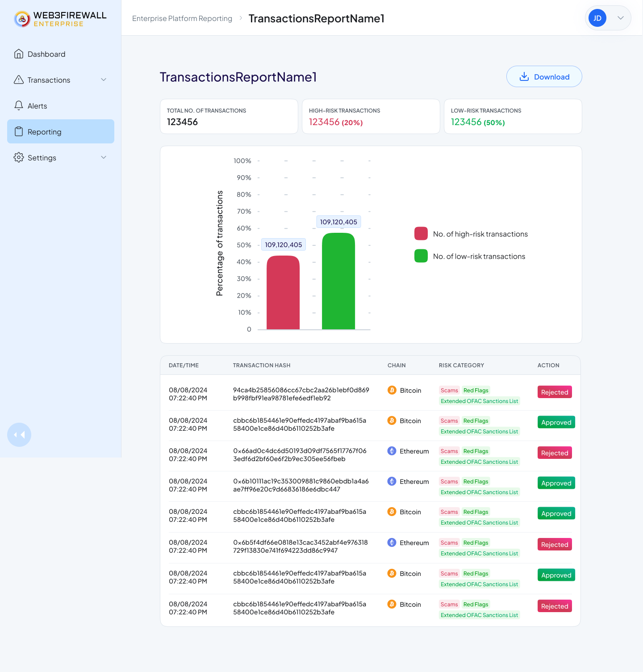The width and height of the screenshot is (643, 672).
Task: Click hash starting 0x6b5f4df66e08
Action: (x=301, y=546)
